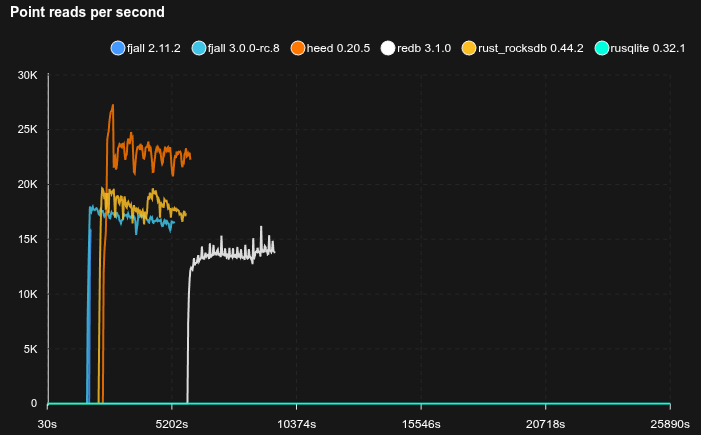Click the 5202s x-axis tick label
The height and width of the screenshot is (435, 701).
172,423
